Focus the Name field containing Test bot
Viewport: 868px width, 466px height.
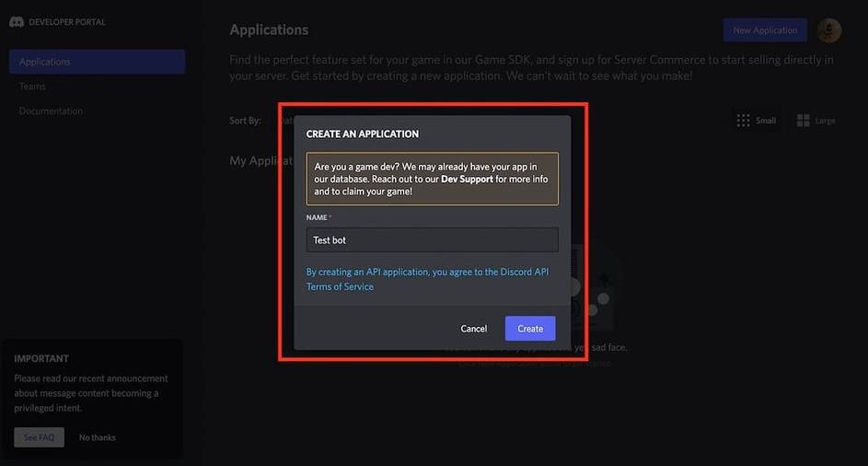(432, 240)
